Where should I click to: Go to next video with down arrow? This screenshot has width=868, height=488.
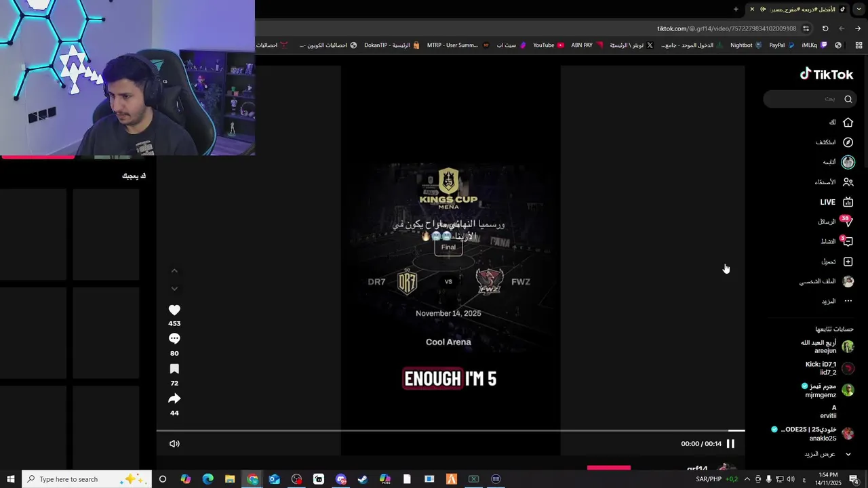click(x=174, y=289)
